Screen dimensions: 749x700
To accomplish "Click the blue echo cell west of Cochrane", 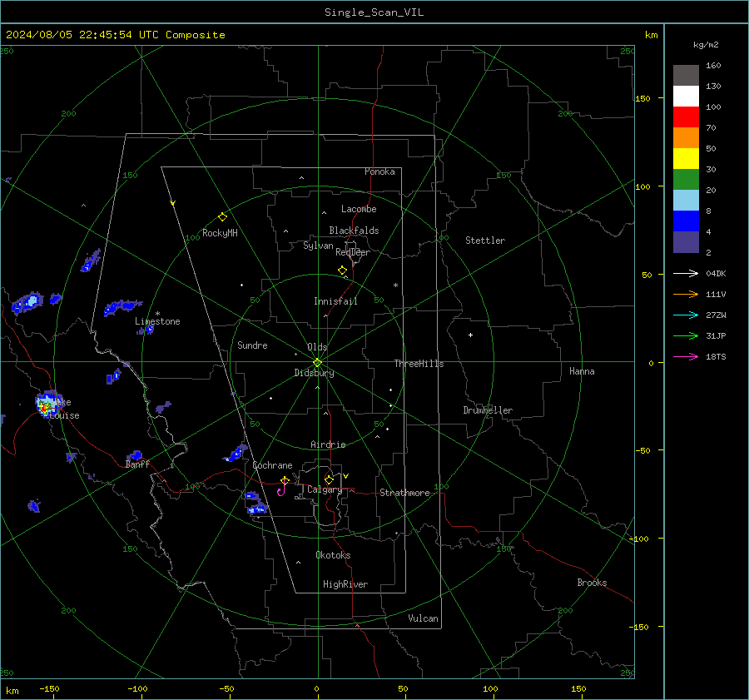I will (x=236, y=453).
